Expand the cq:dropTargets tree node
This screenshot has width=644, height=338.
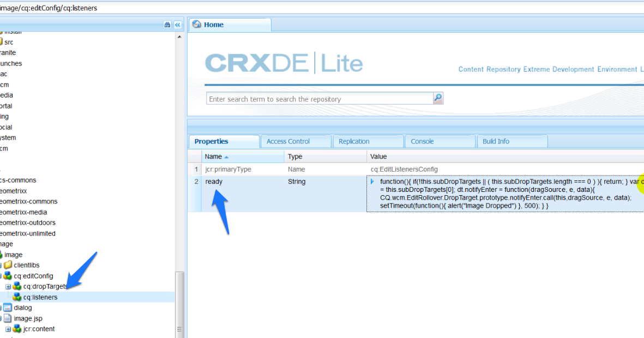[8, 287]
